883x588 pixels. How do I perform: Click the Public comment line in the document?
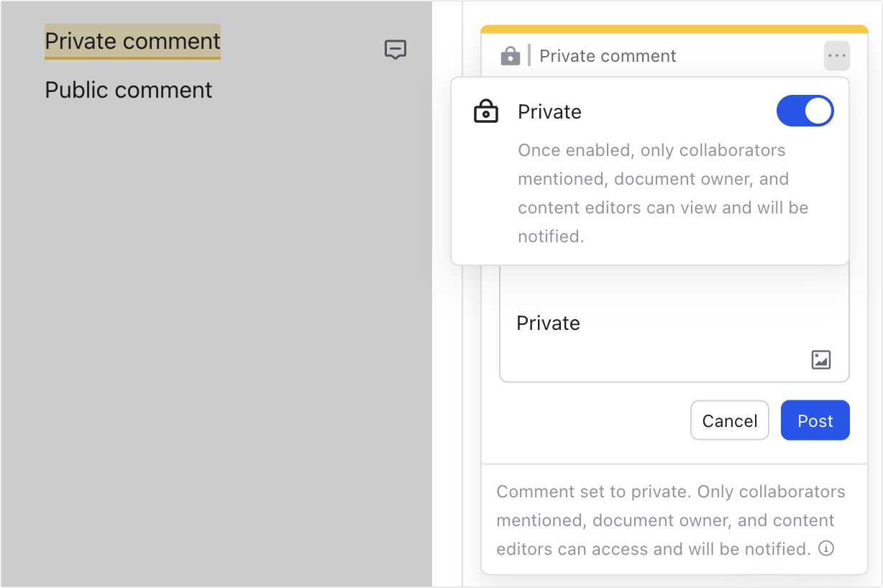[128, 89]
